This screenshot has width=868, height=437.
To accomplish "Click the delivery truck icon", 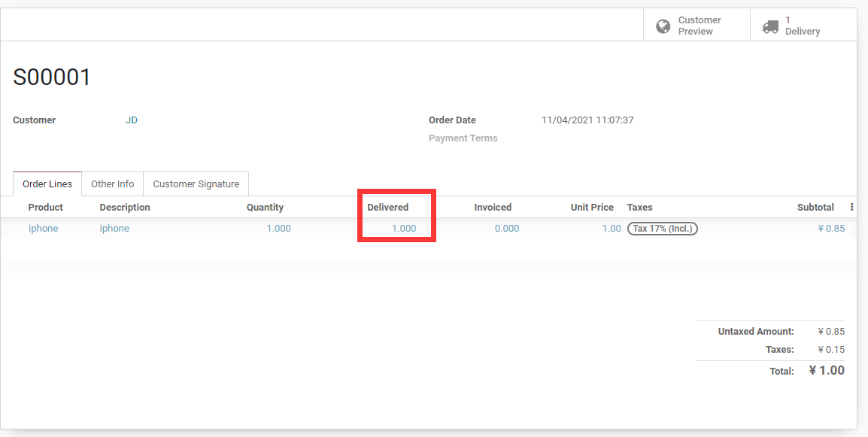I will tap(770, 26).
